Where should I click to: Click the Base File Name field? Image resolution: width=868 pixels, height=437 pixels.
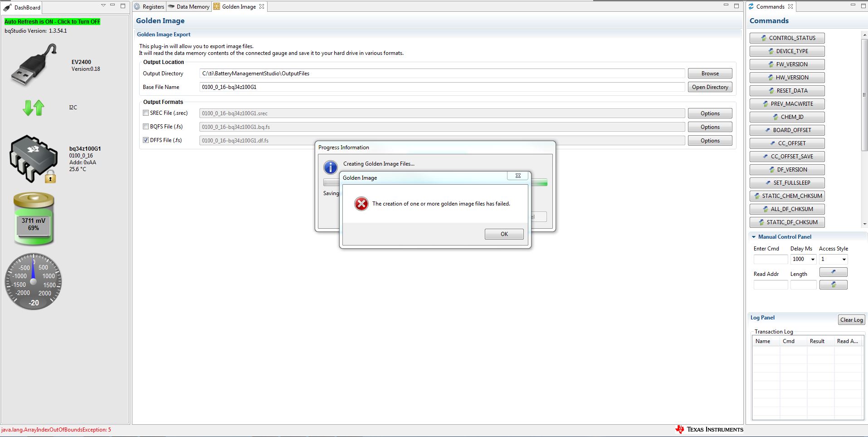pyautogui.click(x=442, y=87)
